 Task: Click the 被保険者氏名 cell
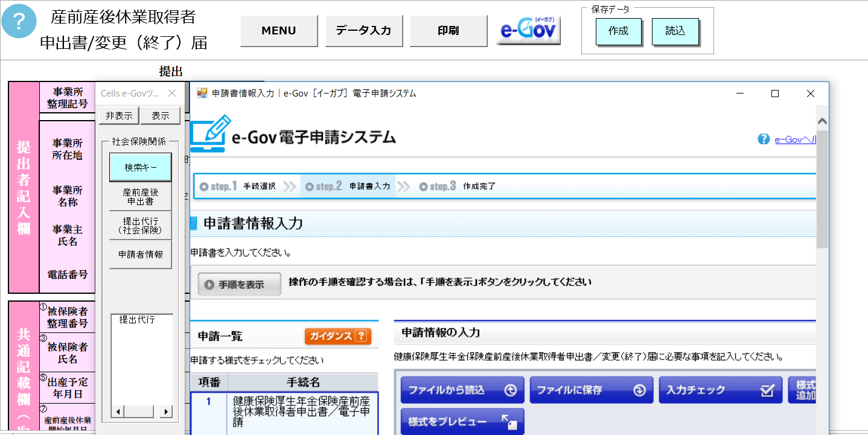68,352
